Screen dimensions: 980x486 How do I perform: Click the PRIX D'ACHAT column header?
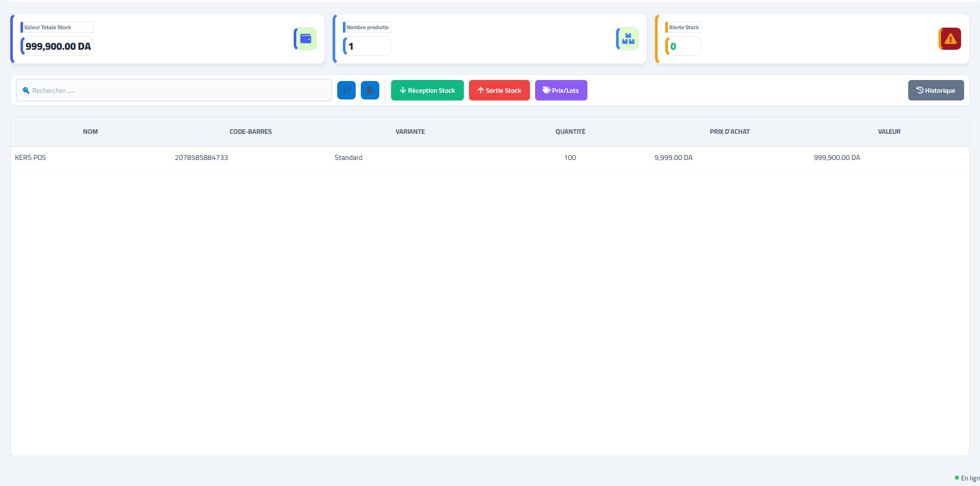729,132
